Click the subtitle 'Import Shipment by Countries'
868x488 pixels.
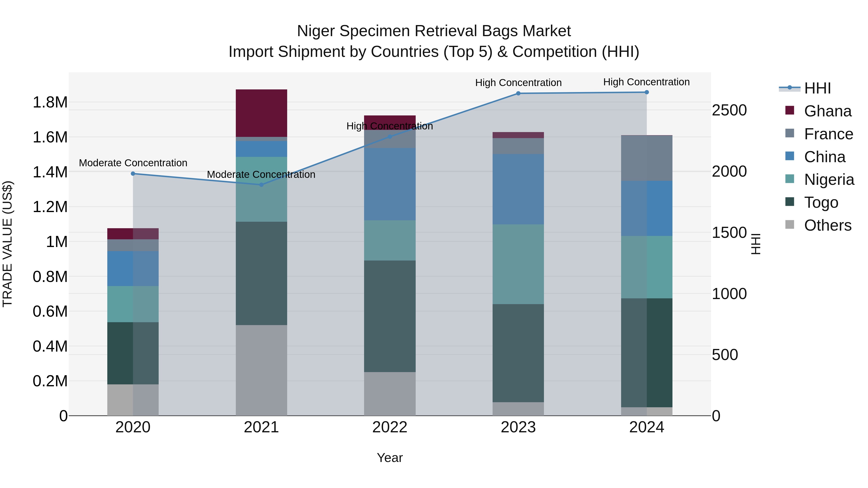333,52
